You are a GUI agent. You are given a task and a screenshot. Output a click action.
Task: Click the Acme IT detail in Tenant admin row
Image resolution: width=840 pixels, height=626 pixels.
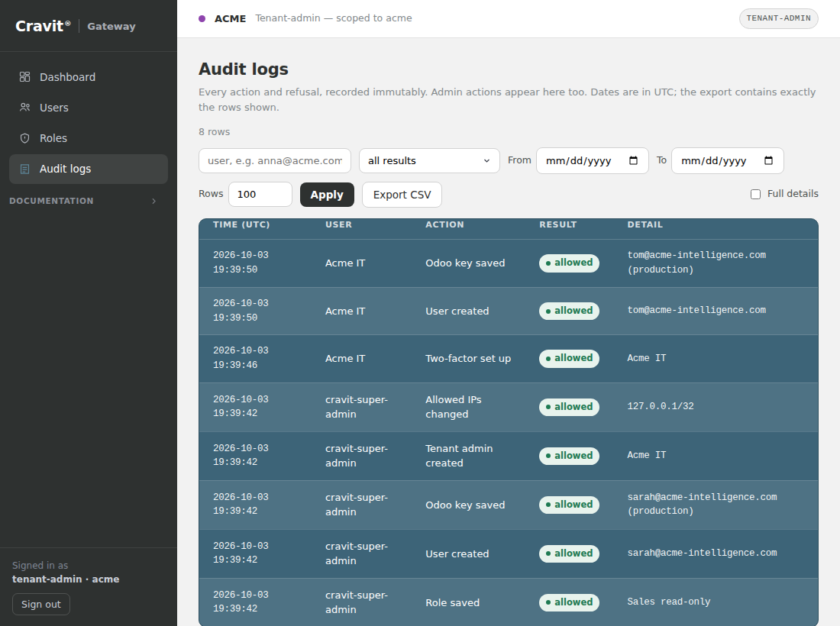(x=647, y=455)
